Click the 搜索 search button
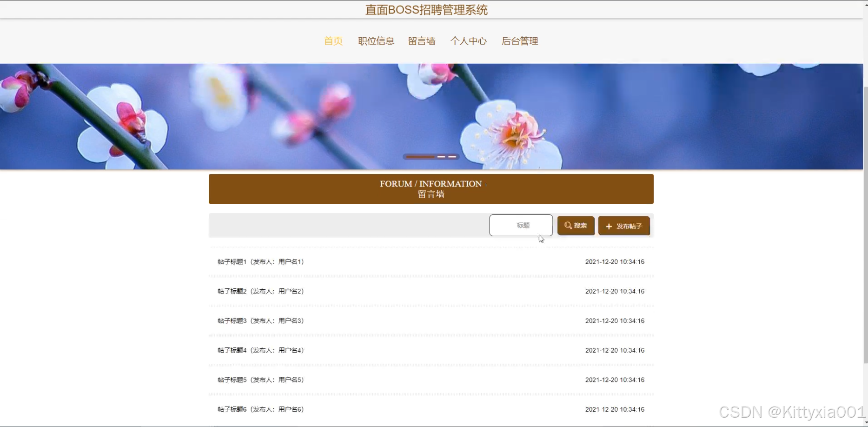This screenshot has width=868, height=427. tap(576, 225)
